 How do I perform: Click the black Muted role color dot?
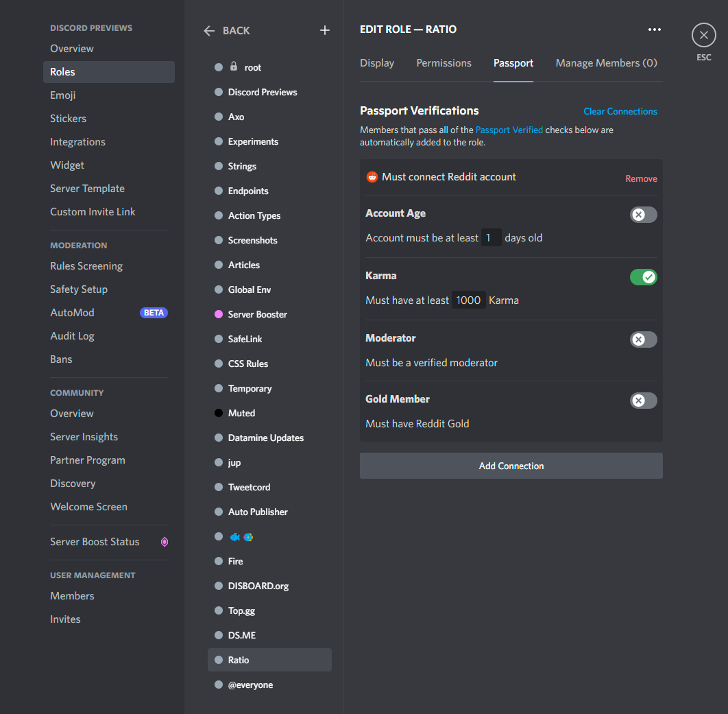click(219, 413)
